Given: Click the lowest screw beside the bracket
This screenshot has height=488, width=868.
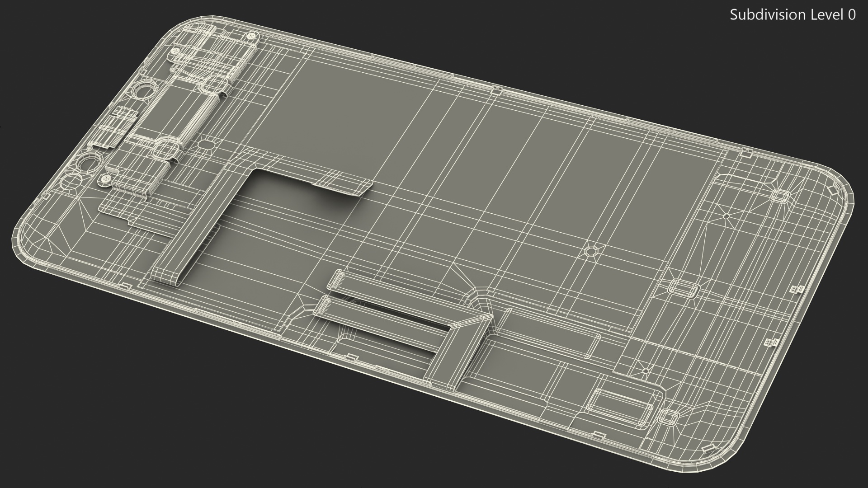Looking at the screenshot, I should (107, 178).
